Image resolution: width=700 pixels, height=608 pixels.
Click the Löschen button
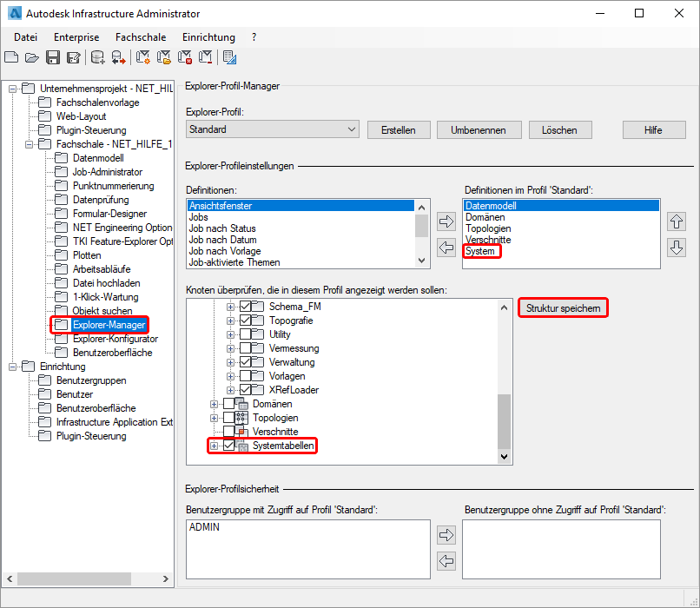(x=559, y=130)
